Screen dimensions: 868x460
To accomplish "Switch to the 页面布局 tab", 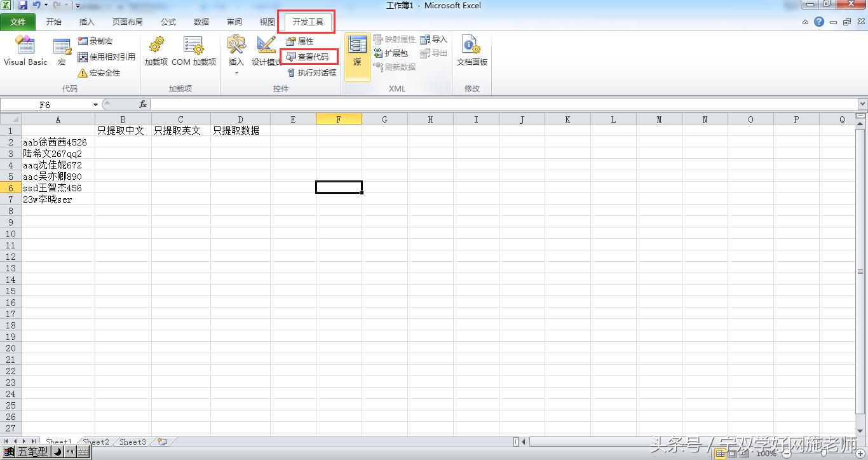I will [127, 22].
